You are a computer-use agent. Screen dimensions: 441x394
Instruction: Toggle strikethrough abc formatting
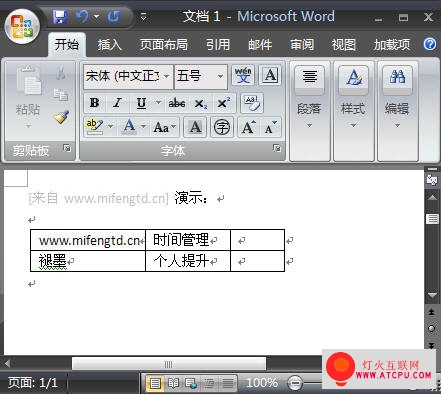[x=177, y=103]
